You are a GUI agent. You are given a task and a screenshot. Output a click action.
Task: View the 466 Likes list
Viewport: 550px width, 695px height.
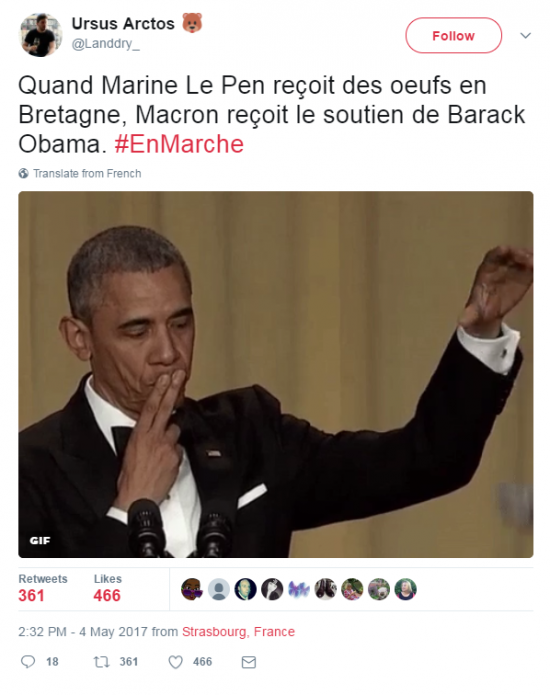click(107, 589)
